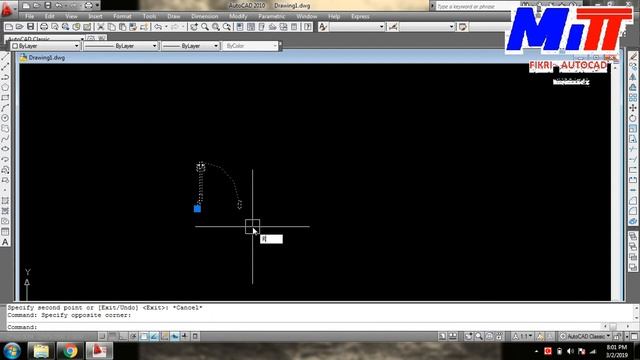Screen dimensions: 640x360
Task: Toggle Polar Tracking in status bar
Action: pos(133,336)
